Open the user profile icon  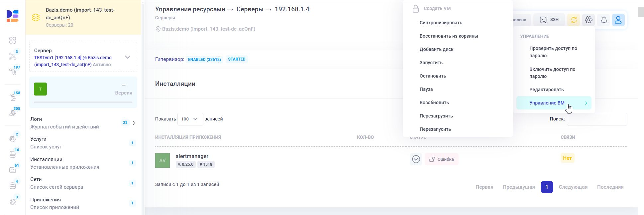(x=618, y=20)
